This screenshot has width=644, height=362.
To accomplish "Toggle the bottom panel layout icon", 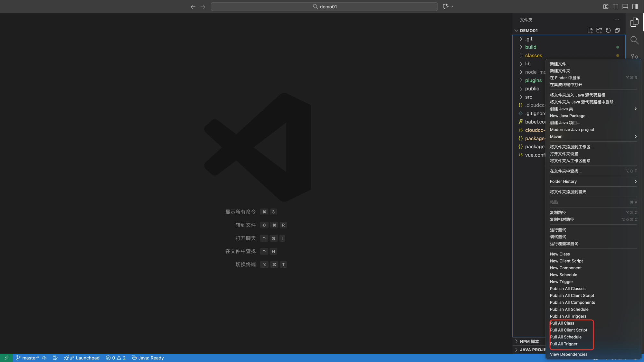I will [x=625, y=6].
